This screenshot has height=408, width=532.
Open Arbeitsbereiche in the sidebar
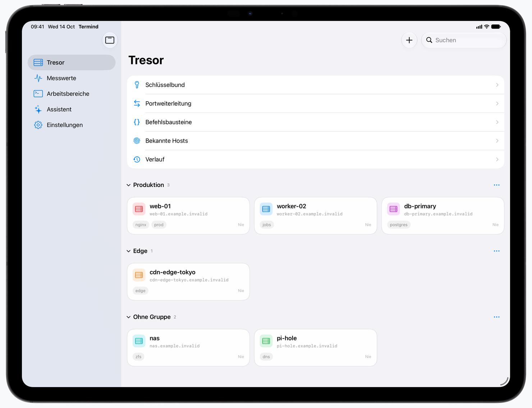[x=72, y=94]
